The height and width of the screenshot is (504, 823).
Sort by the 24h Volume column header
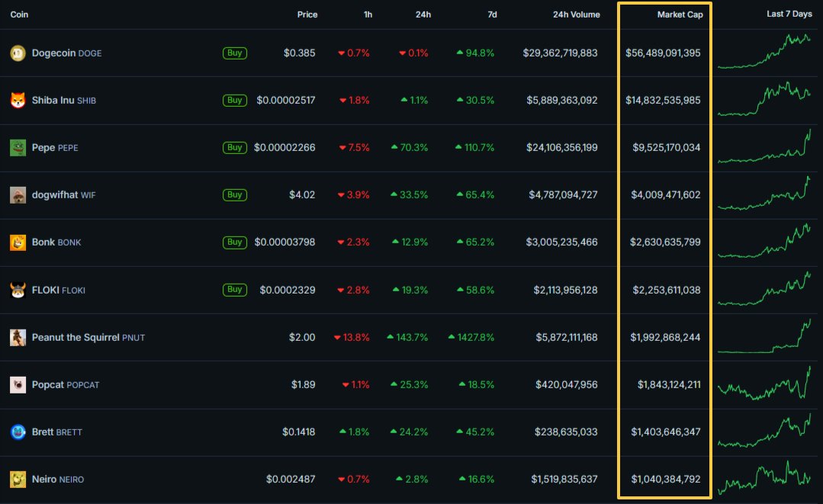[576, 14]
